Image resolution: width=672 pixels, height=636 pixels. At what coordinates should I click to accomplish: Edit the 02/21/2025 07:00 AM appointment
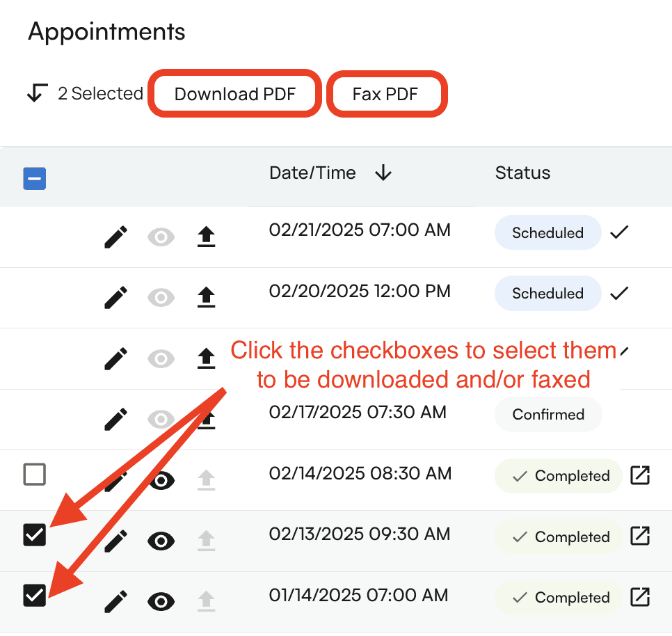[115, 237]
